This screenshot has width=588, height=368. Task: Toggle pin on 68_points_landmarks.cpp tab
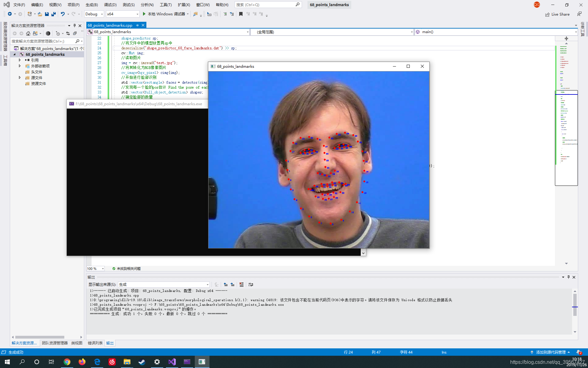[138, 25]
